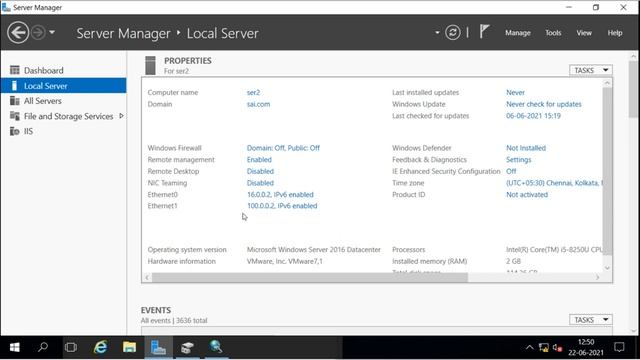640x360 pixels.
Task: Click properties horizontal scroll right arrow
Action: pyautogui.click(x=597, y=278)
